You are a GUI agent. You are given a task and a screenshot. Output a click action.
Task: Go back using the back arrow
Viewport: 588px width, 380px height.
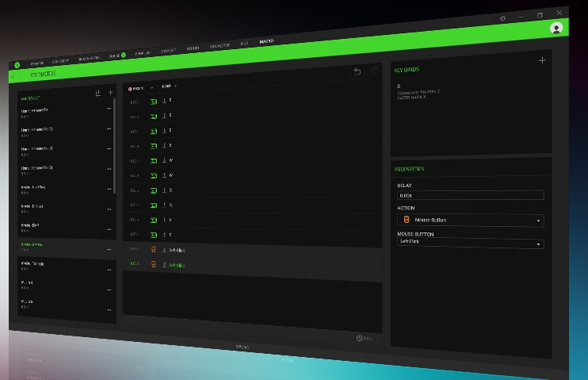(14, 77)
